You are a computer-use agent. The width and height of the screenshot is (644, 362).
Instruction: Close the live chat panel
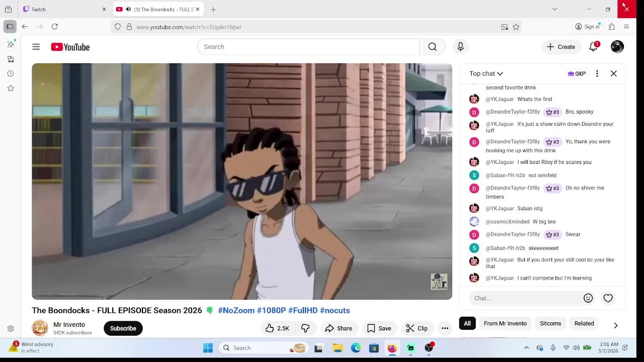[x=614, y=73]
